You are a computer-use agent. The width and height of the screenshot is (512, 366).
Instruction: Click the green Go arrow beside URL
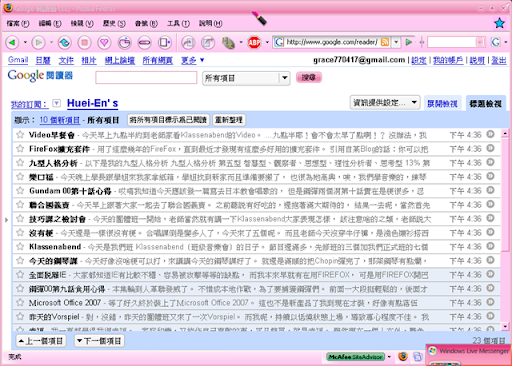[x=409, y=42]
